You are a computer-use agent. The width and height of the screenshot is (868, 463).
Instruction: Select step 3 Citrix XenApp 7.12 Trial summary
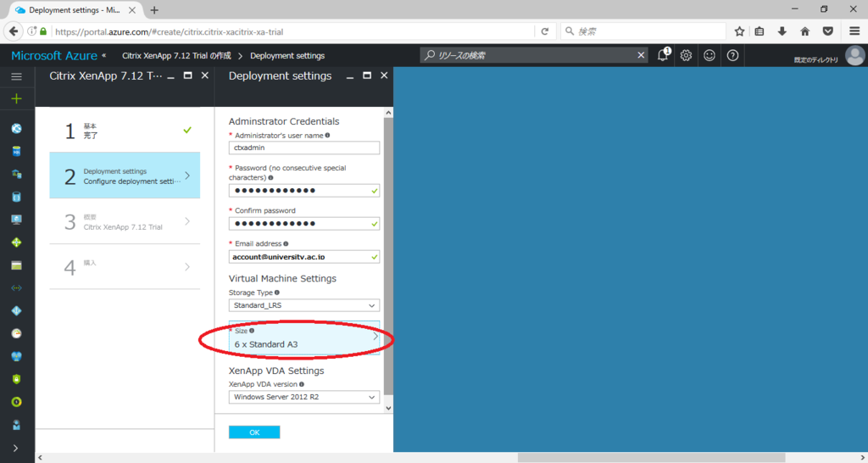[x=125, y=221]
